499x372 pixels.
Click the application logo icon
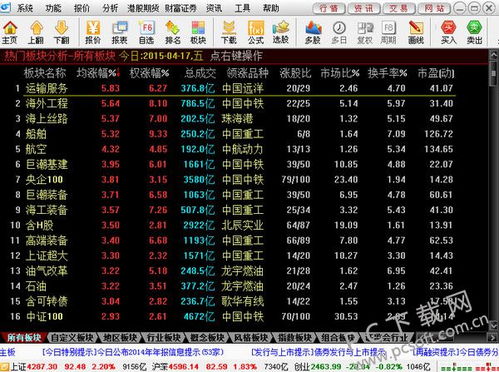tap(5, 7)
